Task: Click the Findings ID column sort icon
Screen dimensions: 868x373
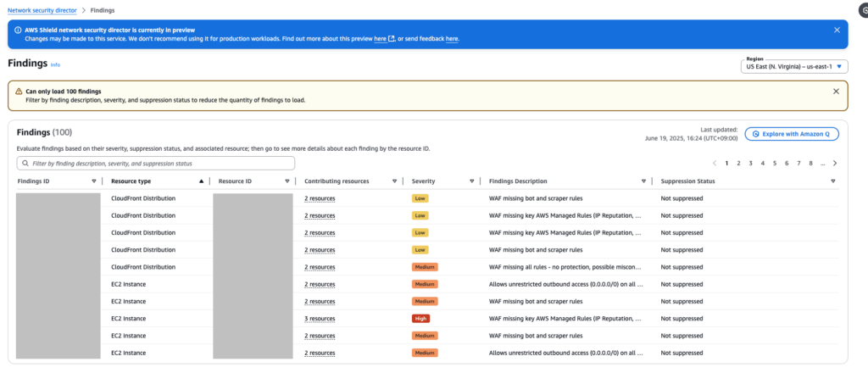Action: (x=94, y=181)
